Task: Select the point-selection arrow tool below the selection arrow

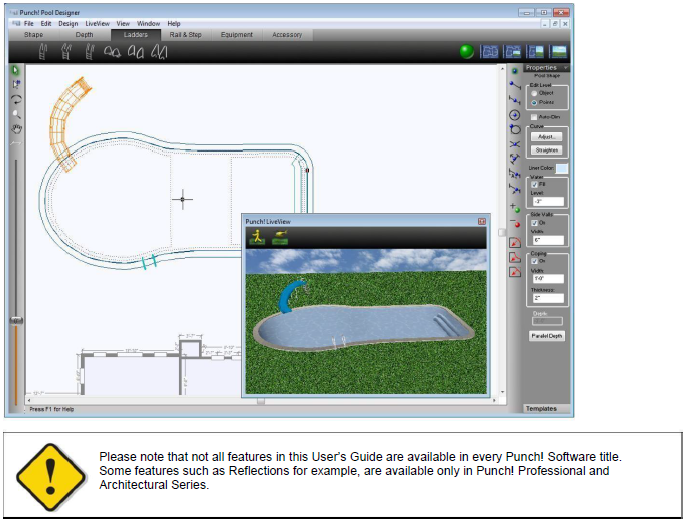Action: click(16, 85)
